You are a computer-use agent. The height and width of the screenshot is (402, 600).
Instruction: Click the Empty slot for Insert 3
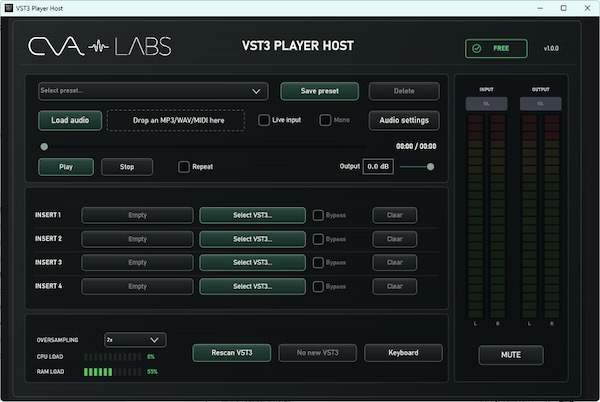click(x=137, y=262)
